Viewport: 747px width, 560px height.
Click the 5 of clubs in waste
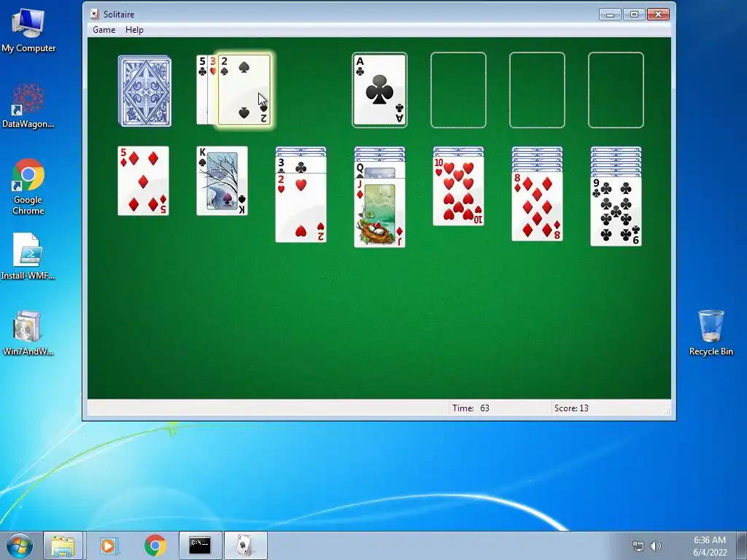tap(202, 90)
